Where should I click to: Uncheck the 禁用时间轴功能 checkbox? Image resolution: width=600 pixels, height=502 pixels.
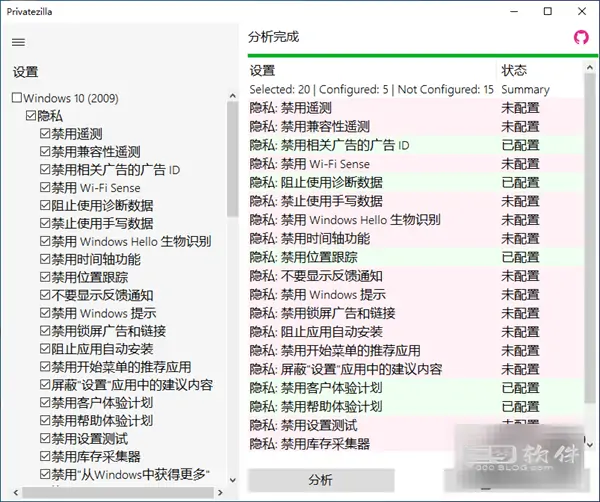coord(45,259)
